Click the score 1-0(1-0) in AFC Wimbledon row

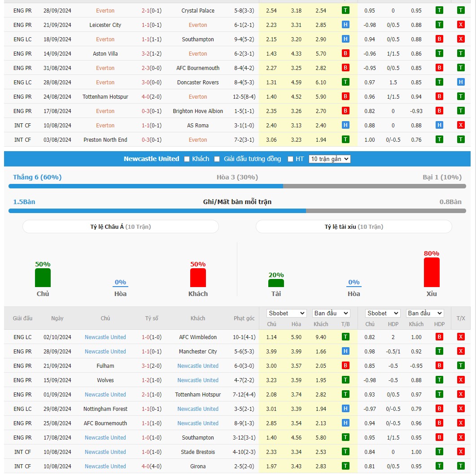pos(152,337)
